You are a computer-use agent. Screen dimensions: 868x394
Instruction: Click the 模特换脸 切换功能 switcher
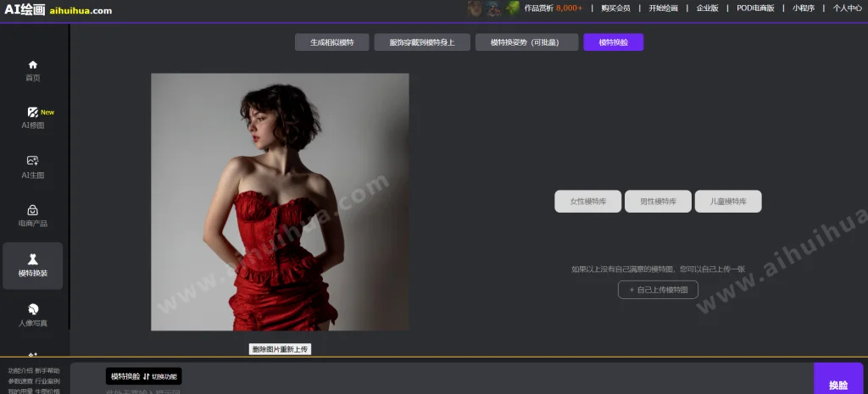click(x=144, y=376)
